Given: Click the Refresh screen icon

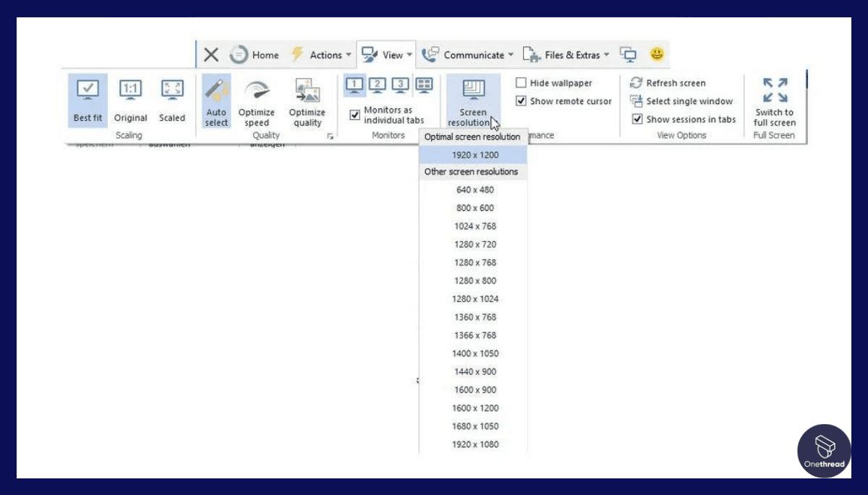Looking at the screenshot, I should click(636, 82).
